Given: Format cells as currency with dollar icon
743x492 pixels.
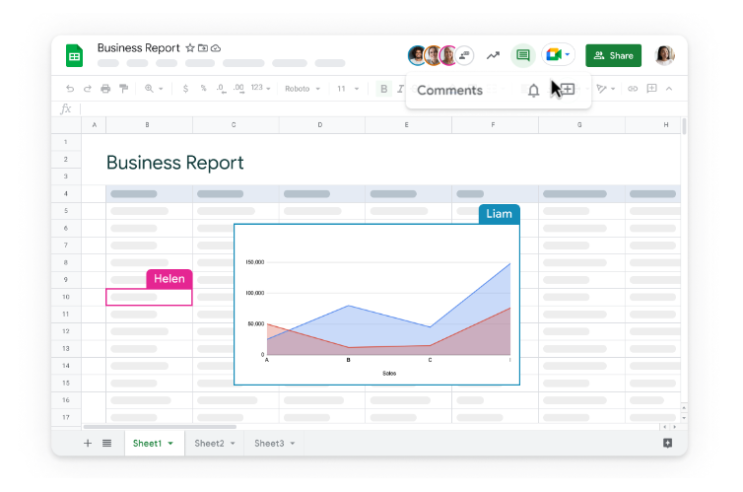Looking at the screenshot, I should 185,89.
